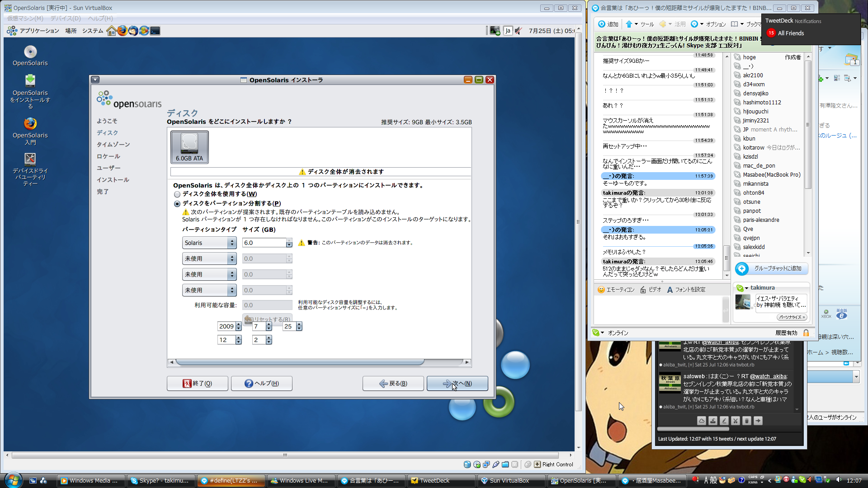This screenshot has width=868, height=488.
Task: Open the OpenSolaris getting-started Firefox desktop icon
Action: coord(30,131)
